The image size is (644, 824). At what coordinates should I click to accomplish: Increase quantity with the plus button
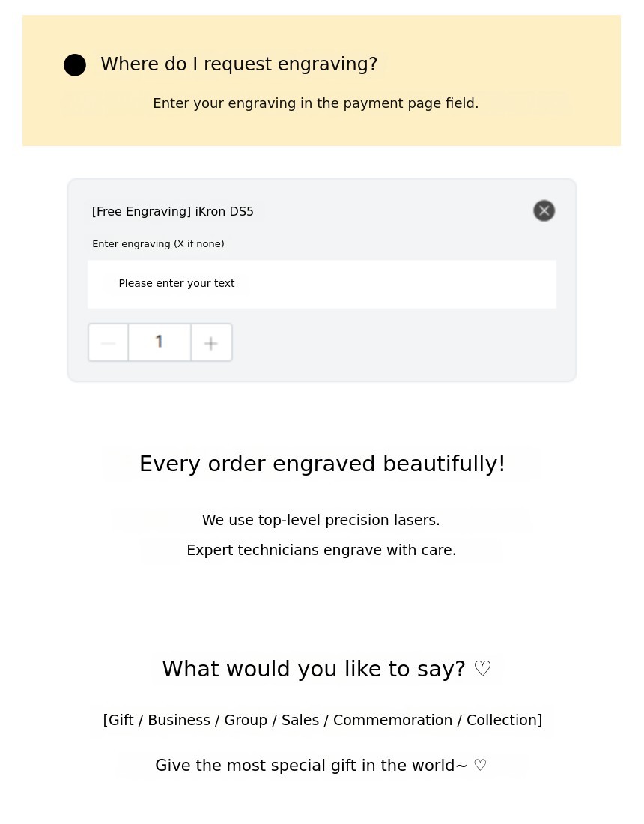[211, 343]
